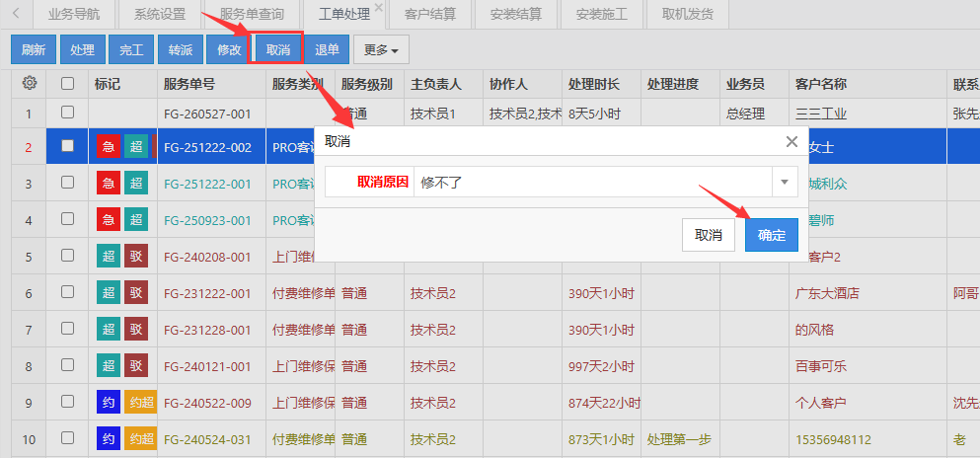980x458 pixels.
Task: Click the 驳 tag on row FG-240208-001
Action: tap(136, 257)
